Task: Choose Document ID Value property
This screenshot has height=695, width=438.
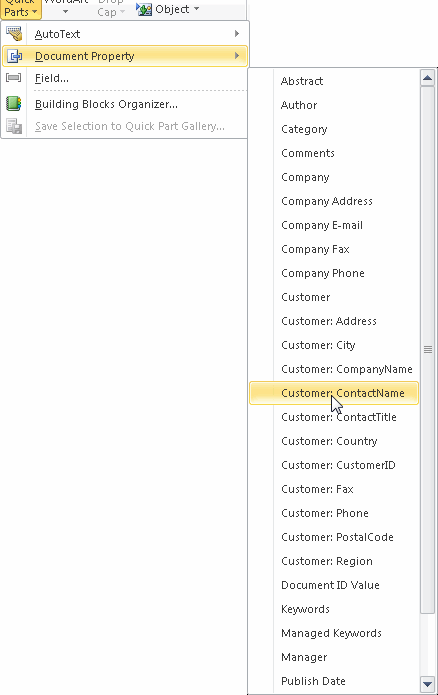Action: [x=334, y=585]
